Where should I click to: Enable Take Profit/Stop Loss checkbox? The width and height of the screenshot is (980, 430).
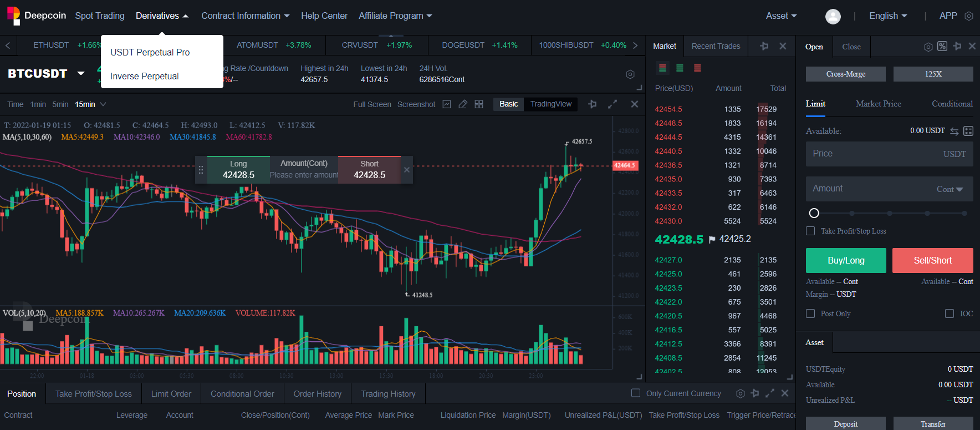810,231
